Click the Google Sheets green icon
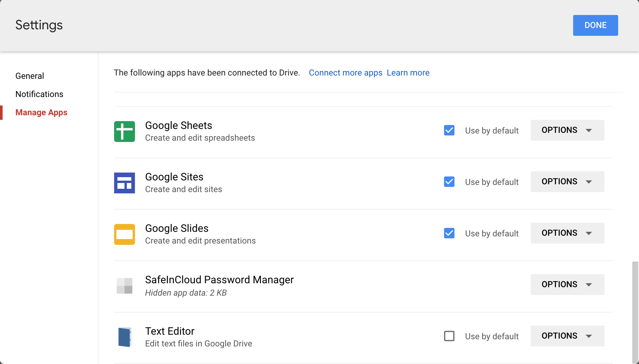The height and width of the screenshot is (364, 639). coord(124,132)
